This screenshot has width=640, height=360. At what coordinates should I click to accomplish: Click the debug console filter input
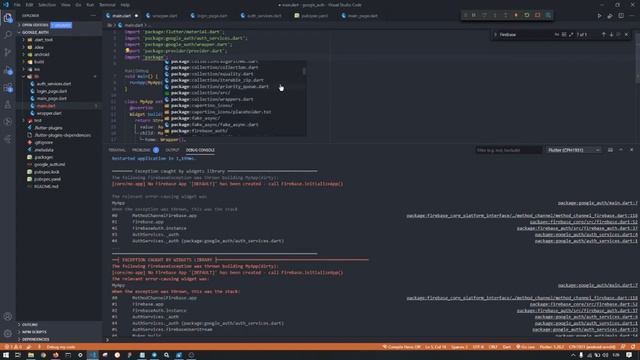coord(509,150)
